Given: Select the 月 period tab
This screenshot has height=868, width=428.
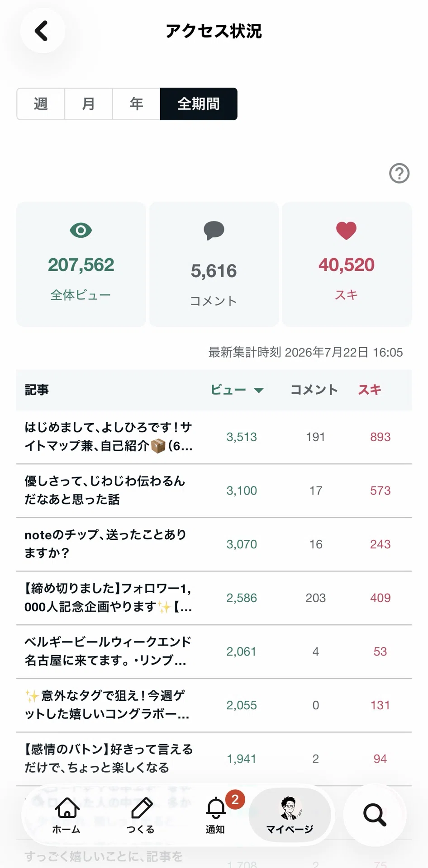Looking at the screenshot, I should tap(89, 104).
